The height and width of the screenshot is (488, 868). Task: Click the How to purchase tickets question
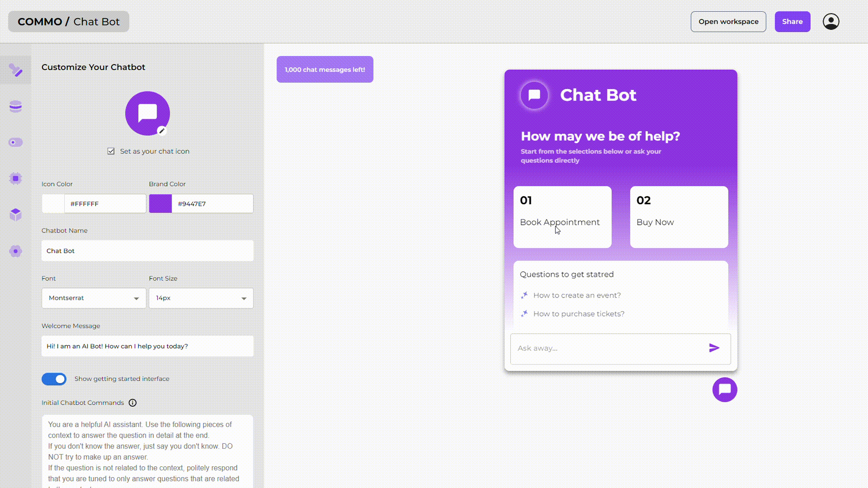point(579,314)
